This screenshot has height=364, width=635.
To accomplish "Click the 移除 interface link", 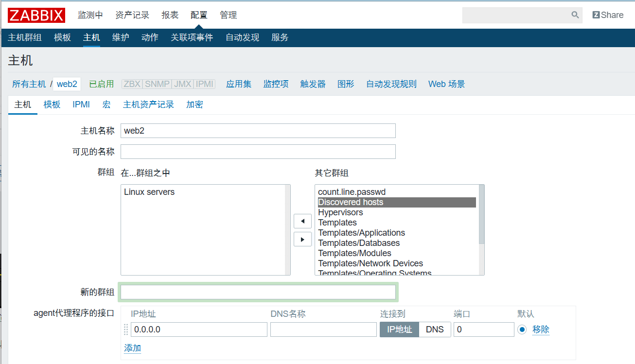I will [x=541, y=329].
